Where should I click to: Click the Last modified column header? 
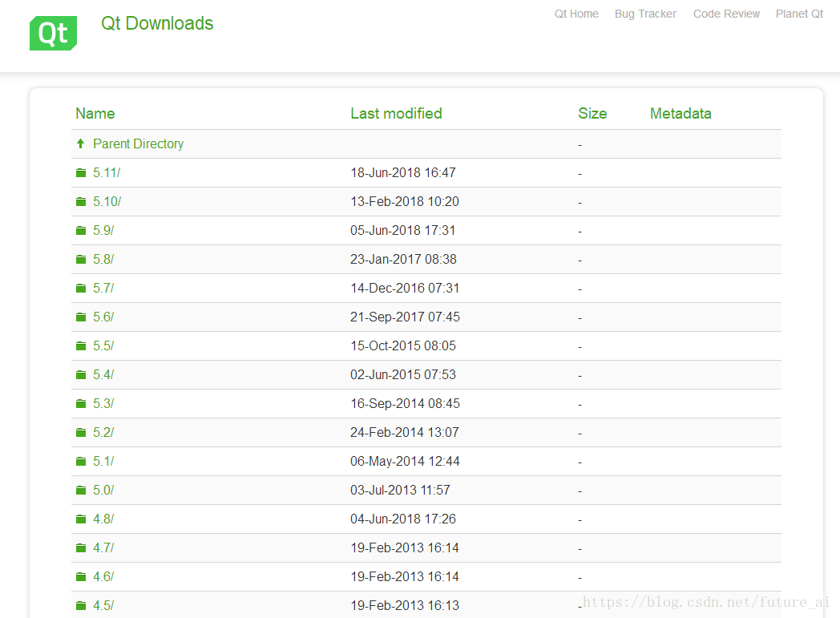point(397,114)
